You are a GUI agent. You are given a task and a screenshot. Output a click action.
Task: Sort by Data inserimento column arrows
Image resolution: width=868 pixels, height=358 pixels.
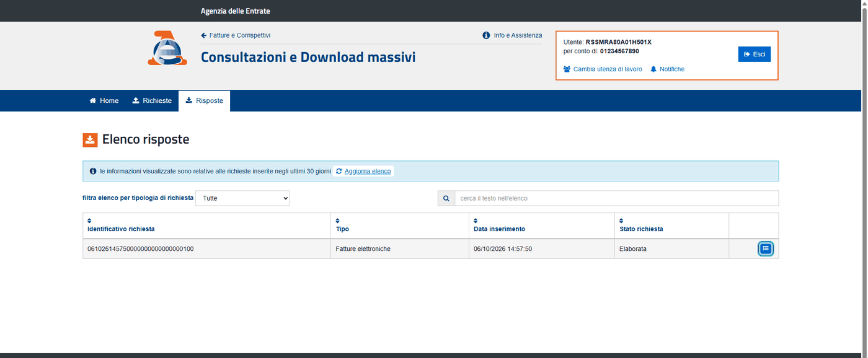click(476, 220)
